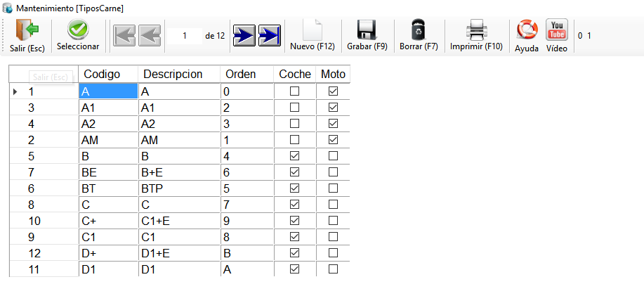Click row header number 10
The image size is (644, 296).
pos(44,220)
